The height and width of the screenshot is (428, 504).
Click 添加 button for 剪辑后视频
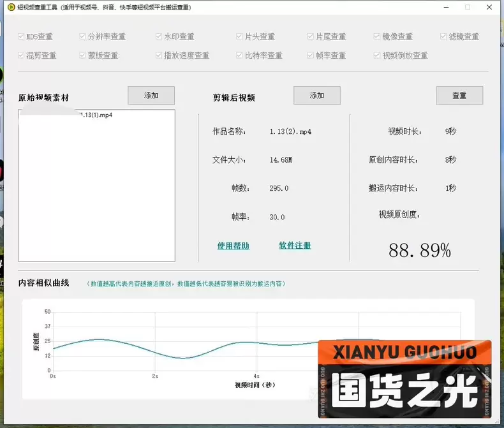tap(317, 96)
